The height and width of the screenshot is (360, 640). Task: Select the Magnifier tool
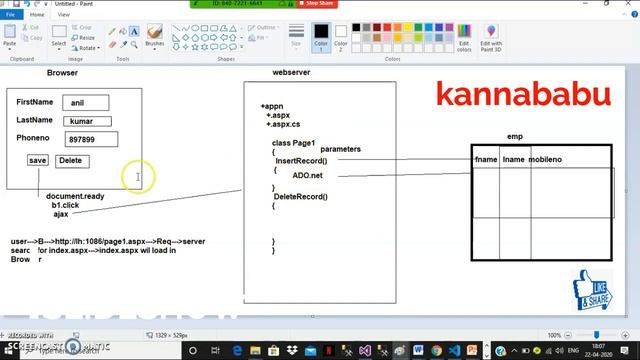pyautogui.click(x=134, y=44)
